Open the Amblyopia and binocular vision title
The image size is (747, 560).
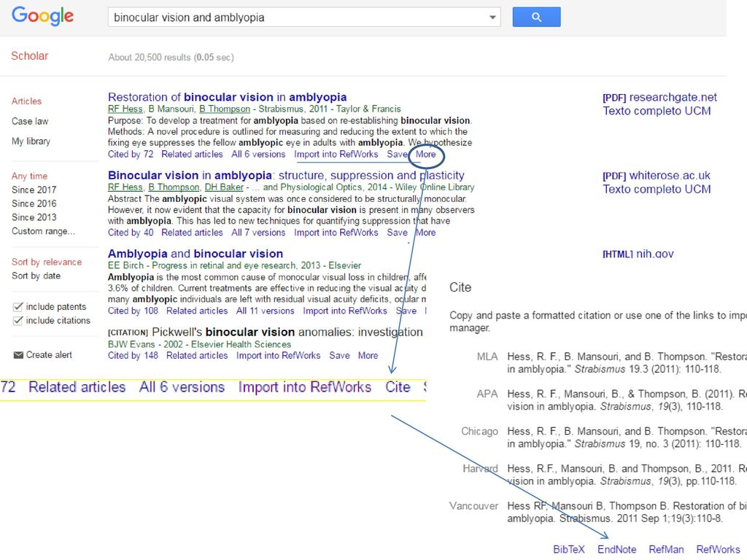point(196,254)
